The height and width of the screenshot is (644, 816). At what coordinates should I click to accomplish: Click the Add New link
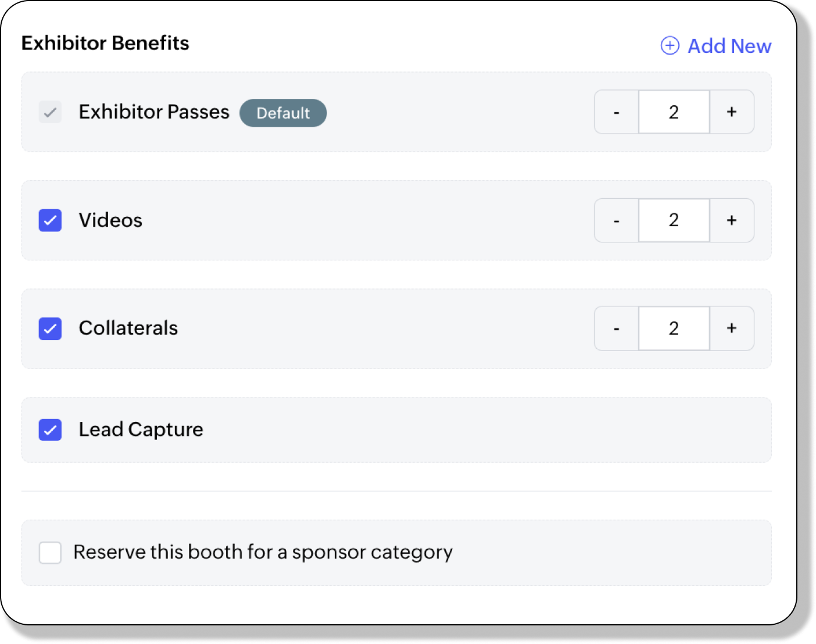pos(729,46)
